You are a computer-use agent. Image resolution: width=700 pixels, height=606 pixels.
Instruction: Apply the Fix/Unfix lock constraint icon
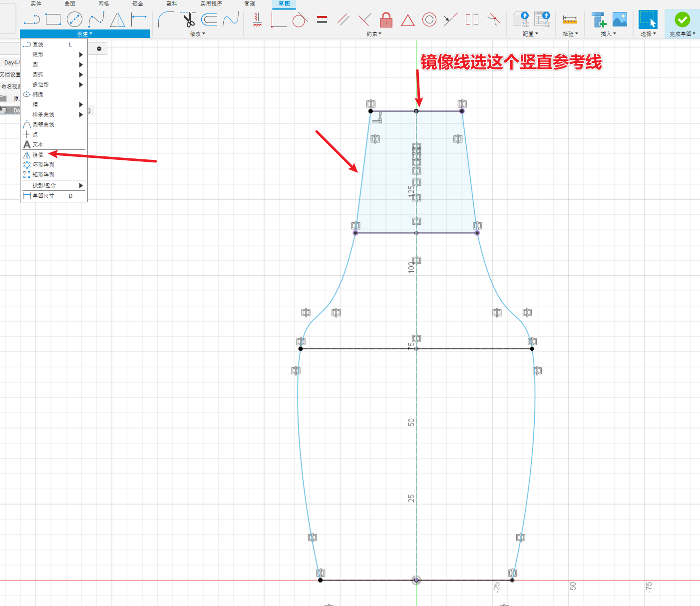(386, 20)
